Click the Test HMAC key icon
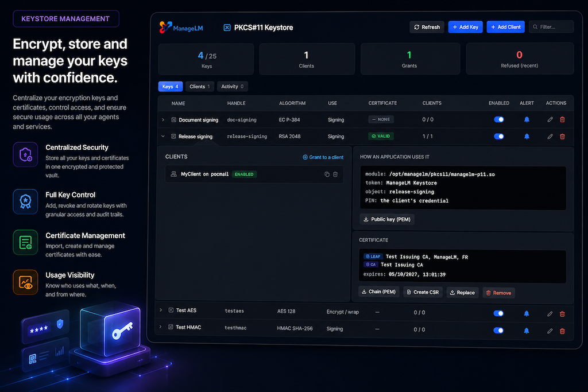Image resolution: width=588 pixels, height=392 pixels. point(171,327)
